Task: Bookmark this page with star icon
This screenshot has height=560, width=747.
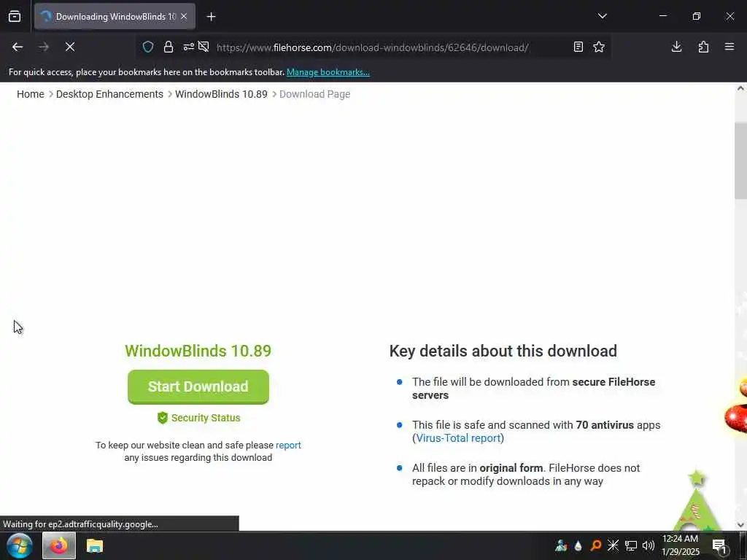Action: click(599, 47)
